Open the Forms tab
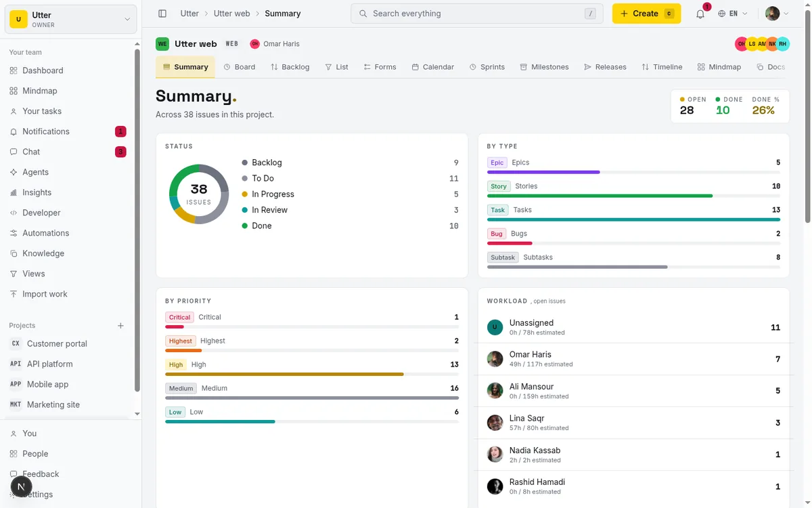The width and height of the screenshot is (812, 508). pyautogui.click(x=380, y=67)
